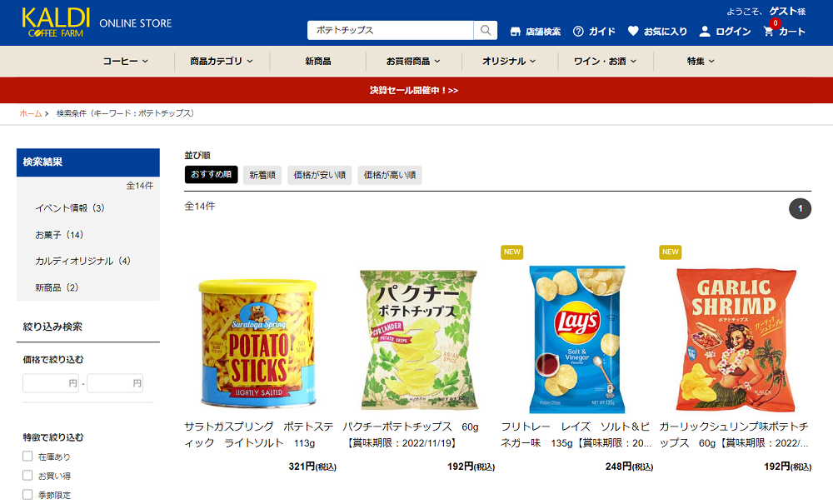
Task: Open favorites with the heart icon
Action: pos(633,31)
